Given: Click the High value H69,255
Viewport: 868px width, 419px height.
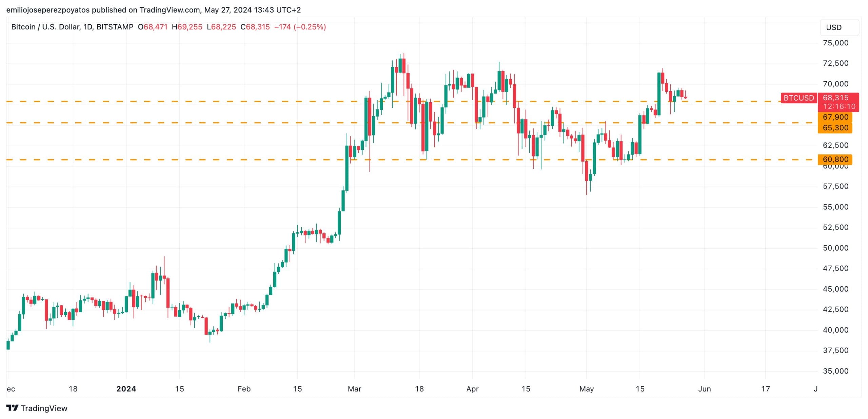Looking at the screenshot, I should (x=187, y=27).
